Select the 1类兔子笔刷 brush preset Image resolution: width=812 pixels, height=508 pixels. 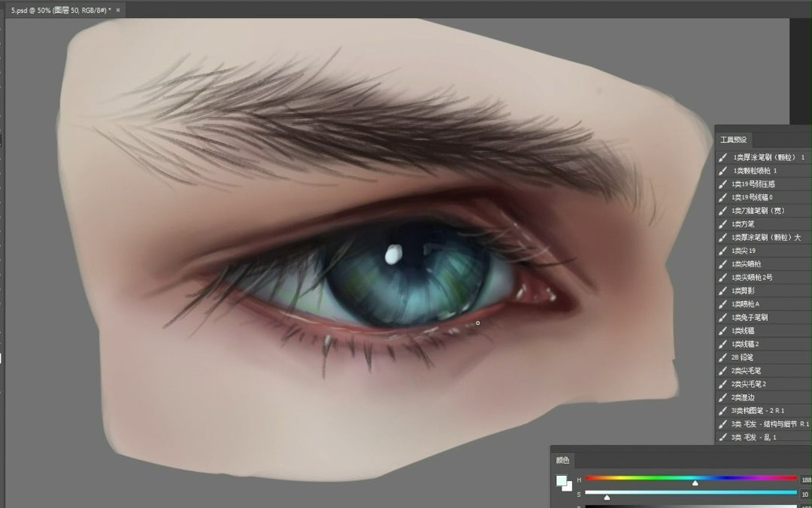coord(764,318)
